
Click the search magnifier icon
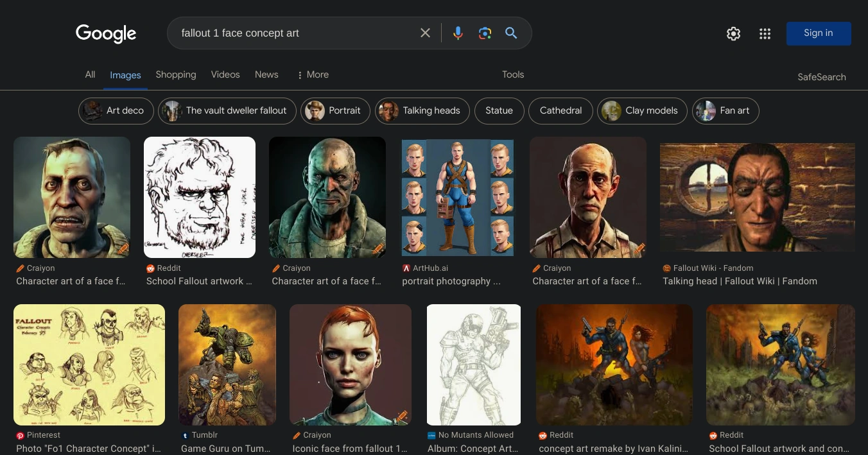tap(511, 33)
